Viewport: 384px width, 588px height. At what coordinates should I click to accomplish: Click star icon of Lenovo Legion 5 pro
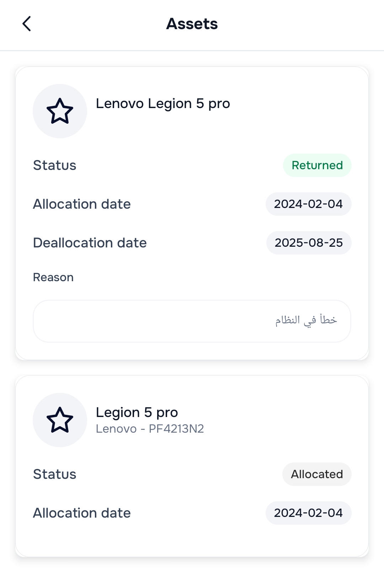(x=60, y=111)
